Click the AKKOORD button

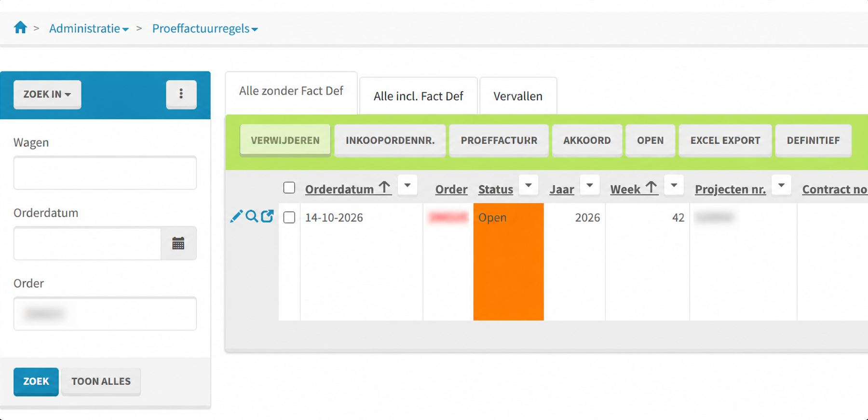click(x=587, y=140)
